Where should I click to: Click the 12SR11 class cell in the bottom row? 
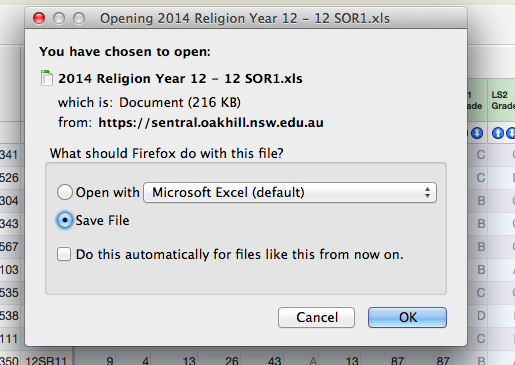46,360
